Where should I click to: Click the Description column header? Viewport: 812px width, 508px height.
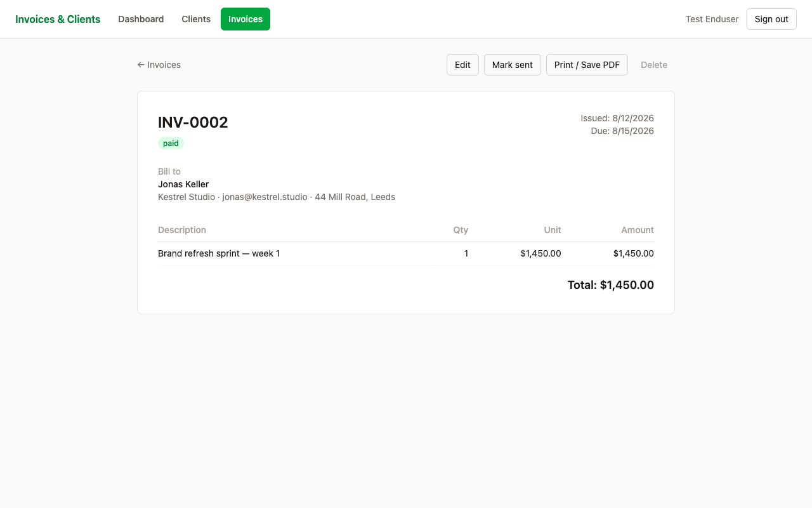click(x=182, y=230)
